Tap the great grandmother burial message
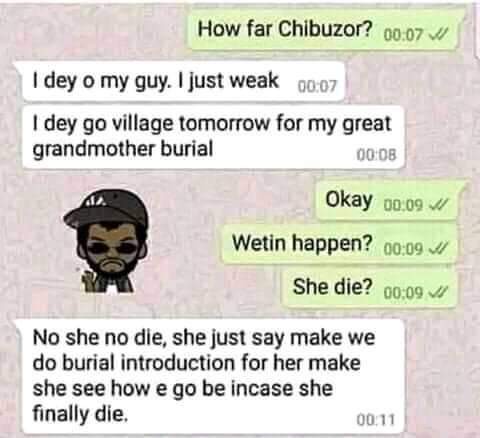480x438 pixels. (x=212, y=137)
